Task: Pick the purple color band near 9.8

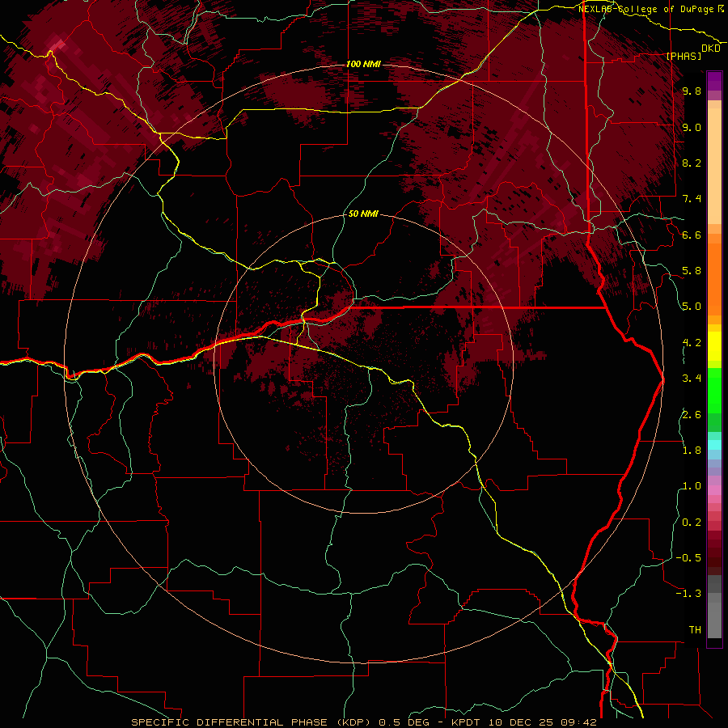Action: [x=714, y=81]
